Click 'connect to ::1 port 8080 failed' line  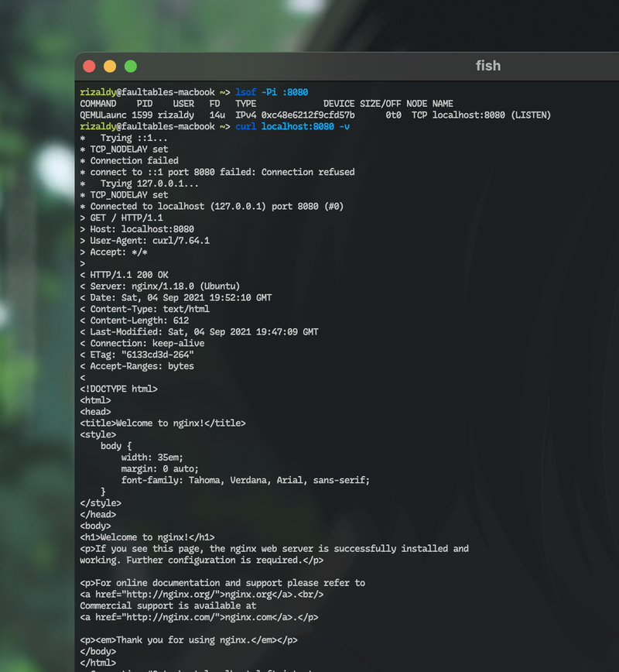pyautogui.click(x=217, y=172)
